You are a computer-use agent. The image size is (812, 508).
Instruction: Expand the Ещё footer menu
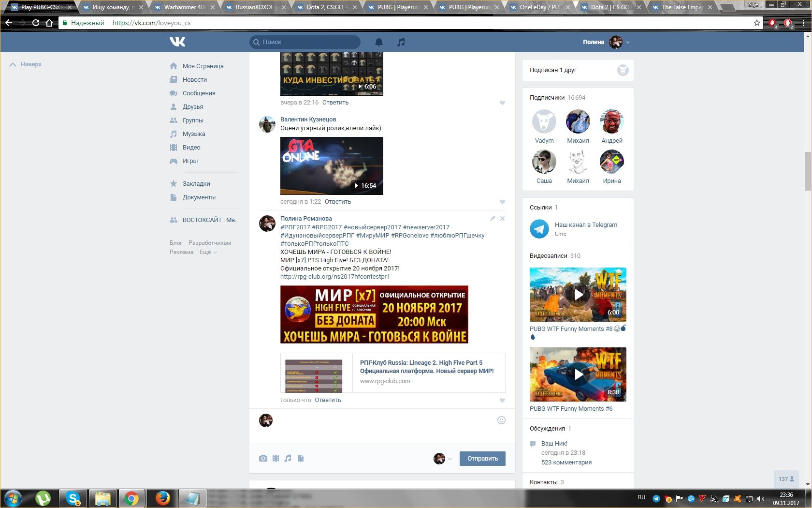point(208,252)
